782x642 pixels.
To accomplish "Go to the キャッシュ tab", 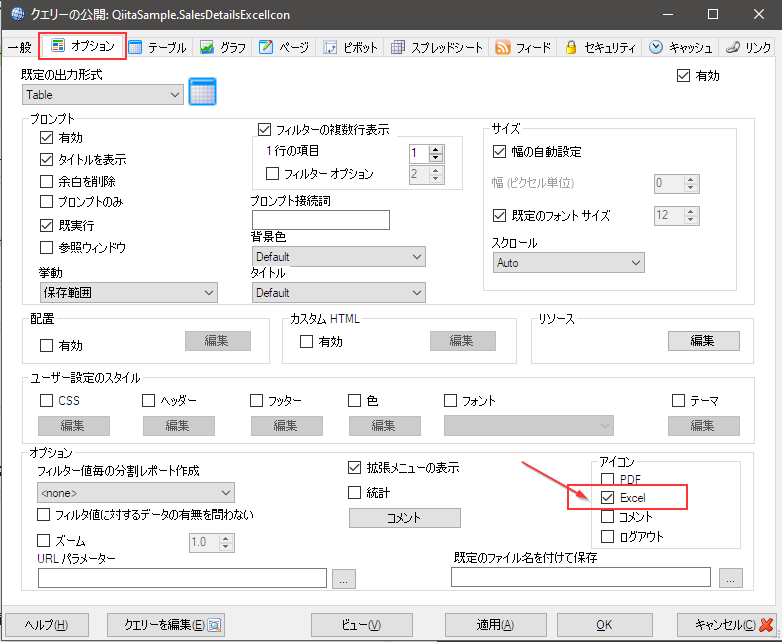I will [x=680, y=47].
